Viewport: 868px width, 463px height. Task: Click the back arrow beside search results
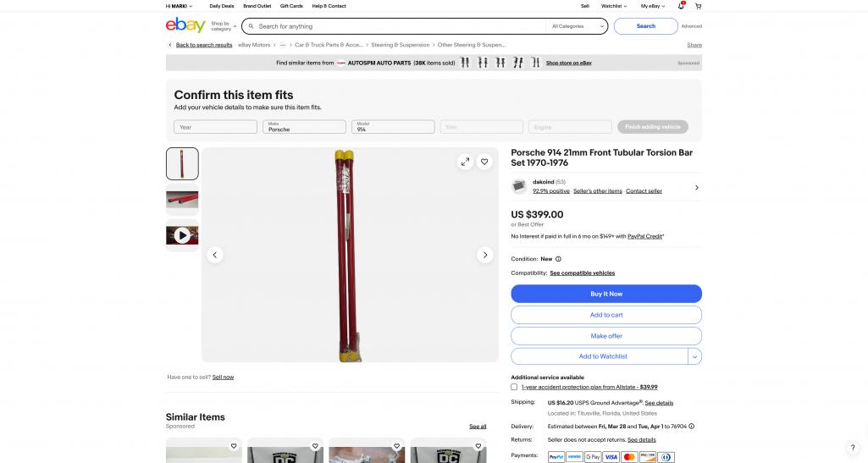tap(170, 45)
